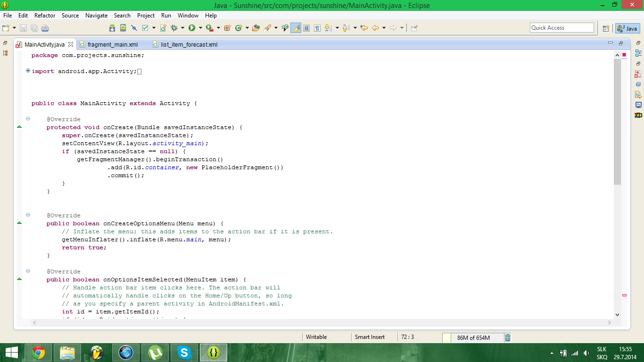This screenshot has height=362, width=644.
Task: Start debugging with the bug icon
Action: 174,28
